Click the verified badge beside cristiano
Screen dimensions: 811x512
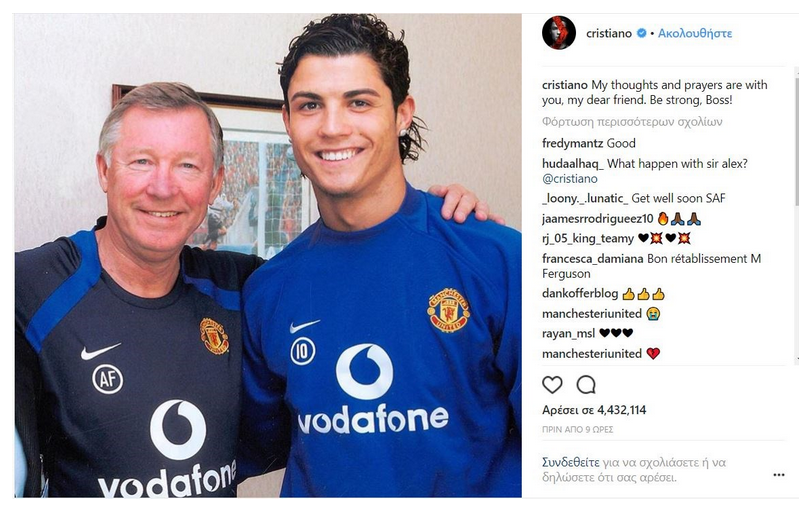click(x=641, y=33)
